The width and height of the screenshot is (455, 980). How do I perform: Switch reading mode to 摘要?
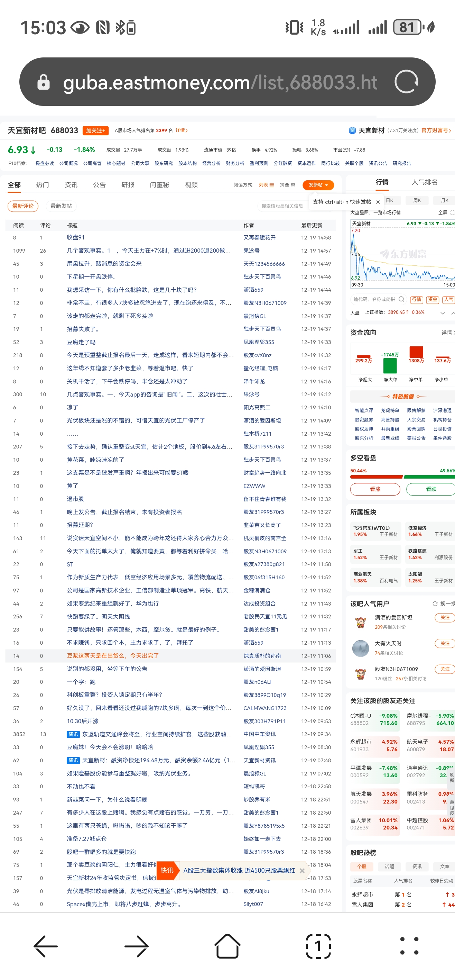coord(287,185)
